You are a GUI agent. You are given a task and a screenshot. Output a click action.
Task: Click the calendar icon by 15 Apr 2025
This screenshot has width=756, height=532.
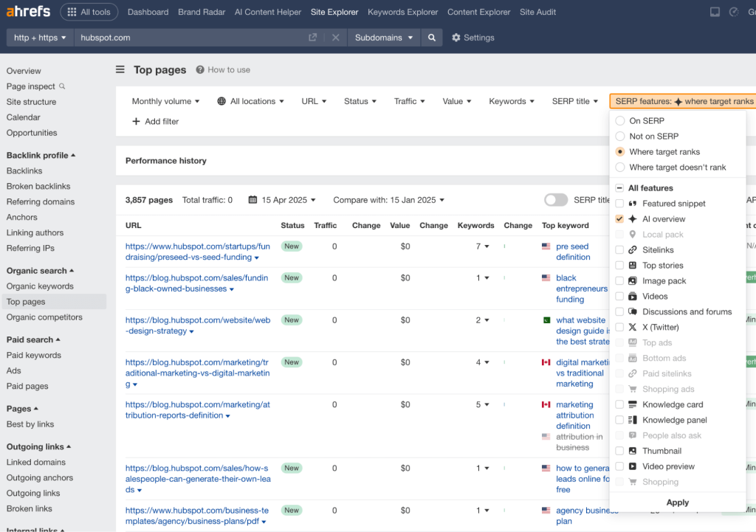pos(252,199)
